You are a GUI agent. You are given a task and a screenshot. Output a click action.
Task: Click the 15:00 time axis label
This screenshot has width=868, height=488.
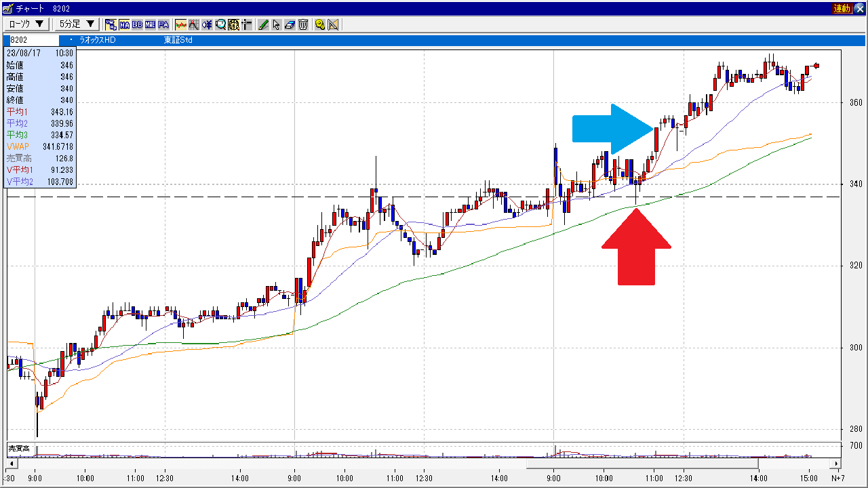click(x=809, y=479)
